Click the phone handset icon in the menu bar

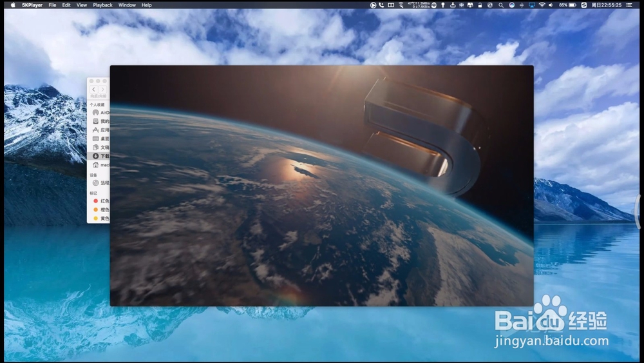pyautogui.click(x=381, y=5)
